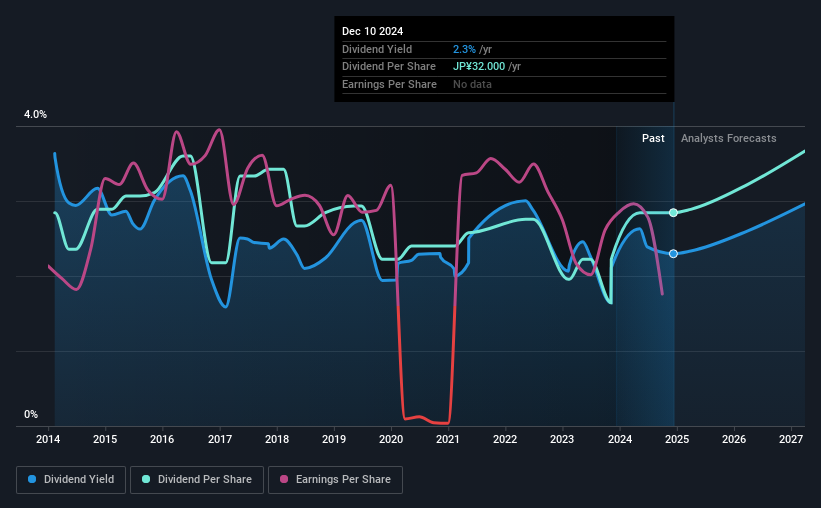Click the teal Dividend Per Share legend dot

pyautogui.click(x=146, y=479)
